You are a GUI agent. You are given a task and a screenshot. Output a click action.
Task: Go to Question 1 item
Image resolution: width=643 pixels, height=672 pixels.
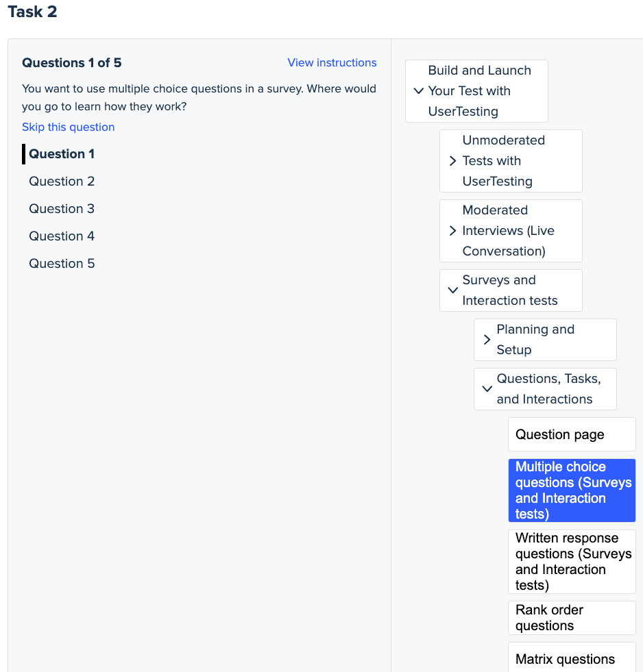[x=62, y=154]
